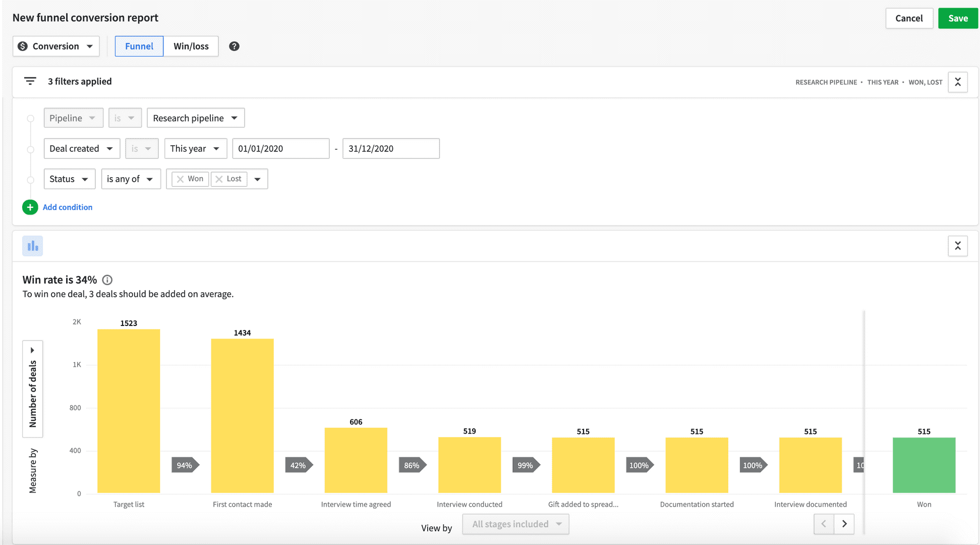Expand the status values dropdown arrow

(258, 179)
